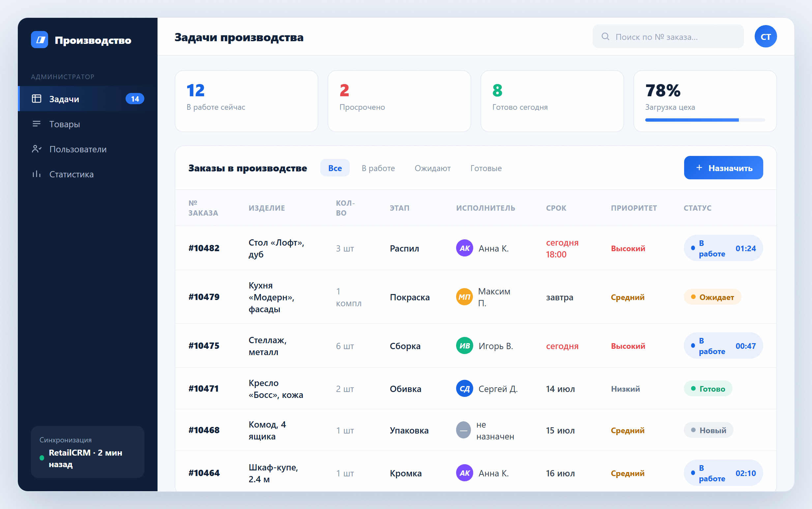Switch to the Готовые filter tab

click(x=486, y=168)
